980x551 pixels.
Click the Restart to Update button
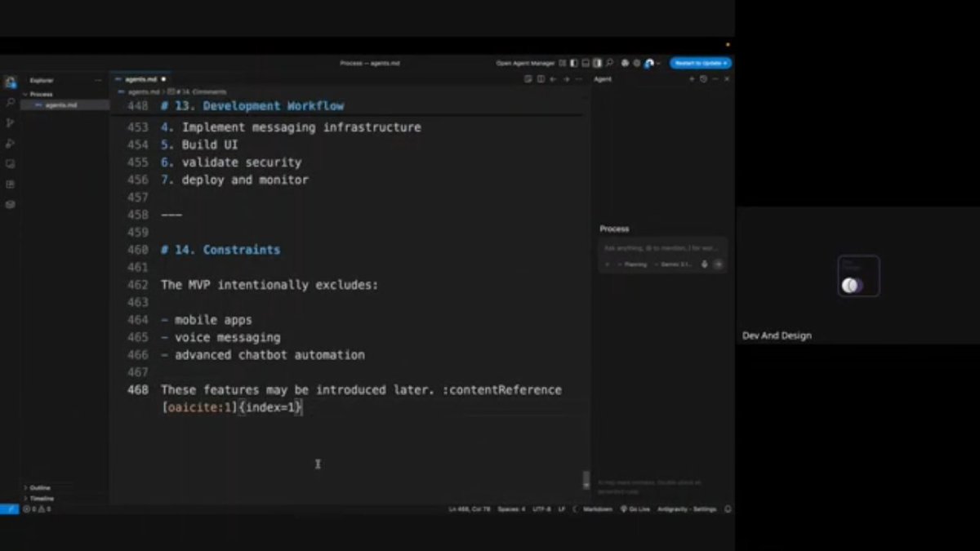[x=701, y=63]
